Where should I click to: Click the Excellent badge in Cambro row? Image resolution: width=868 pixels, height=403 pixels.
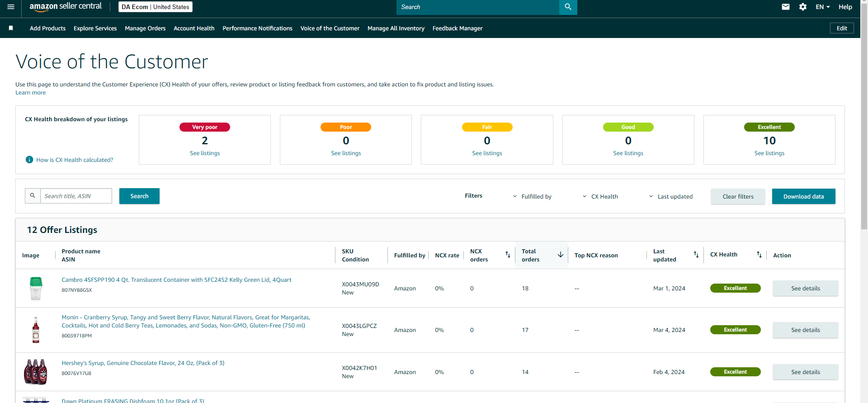click(735, 288)
